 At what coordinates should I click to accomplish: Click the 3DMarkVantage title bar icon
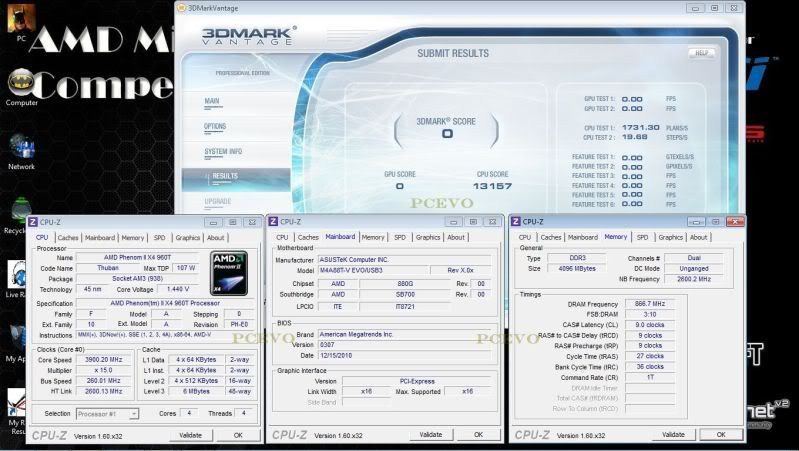click(x=180, y=6)
